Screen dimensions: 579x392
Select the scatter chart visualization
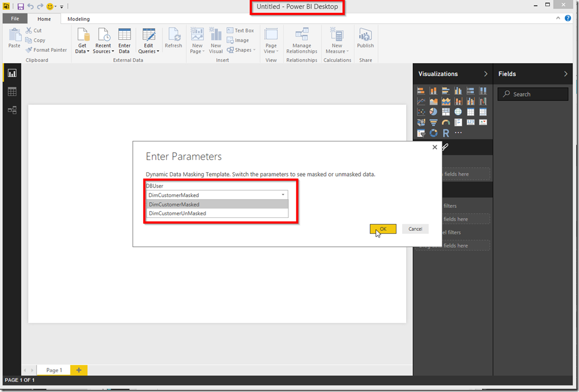pos(421,112)
